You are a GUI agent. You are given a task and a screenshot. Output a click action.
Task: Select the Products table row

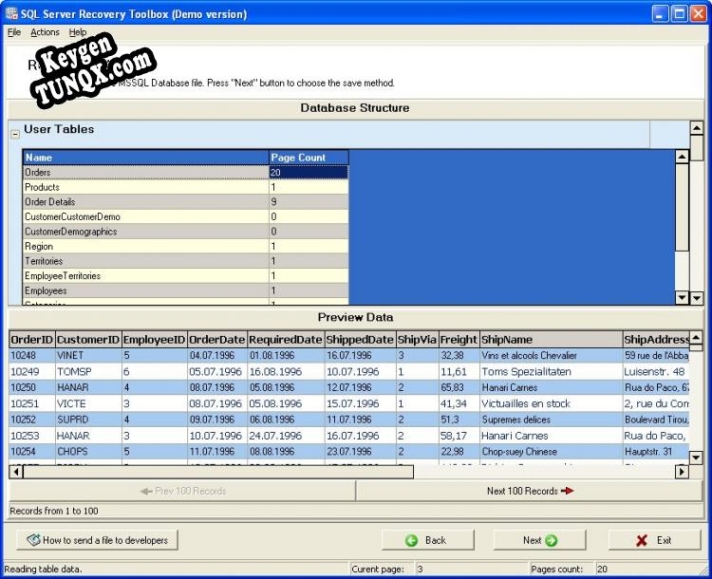point(186,187)
